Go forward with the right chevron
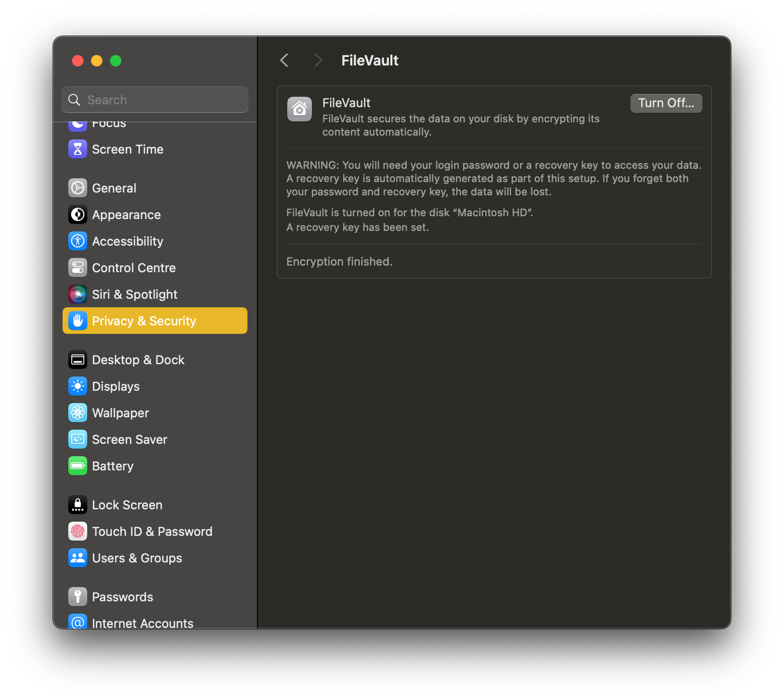Image resolution: width=784 pixels, height=699 pixels. (318, 60)
